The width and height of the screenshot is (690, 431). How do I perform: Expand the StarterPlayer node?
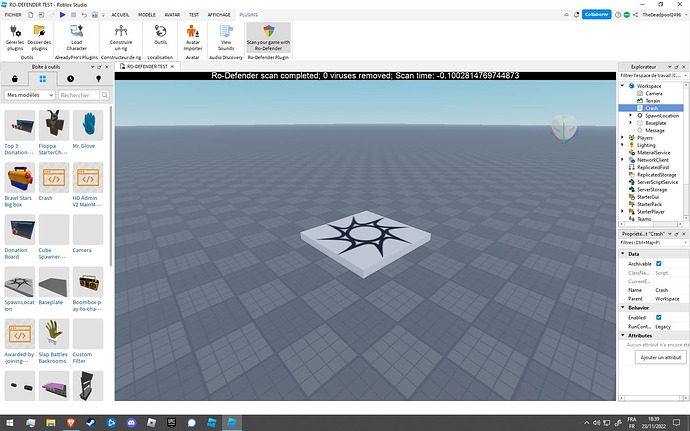click(622, 212)
